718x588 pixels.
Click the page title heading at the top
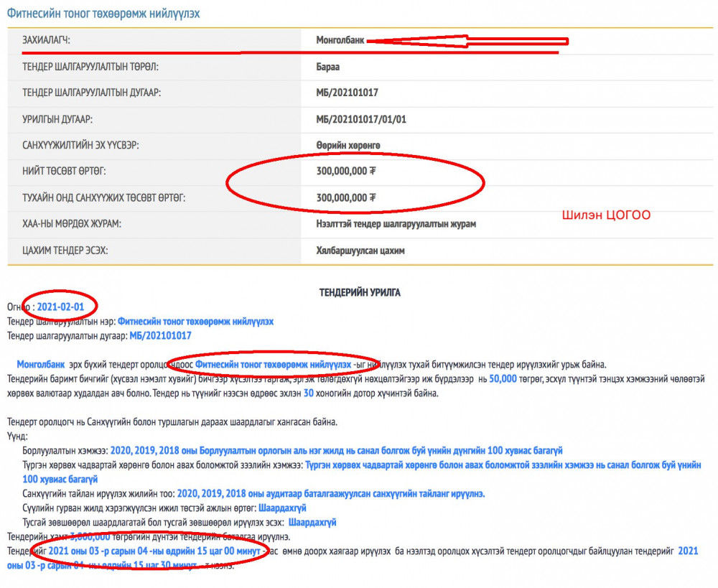(x=103, y=14)
